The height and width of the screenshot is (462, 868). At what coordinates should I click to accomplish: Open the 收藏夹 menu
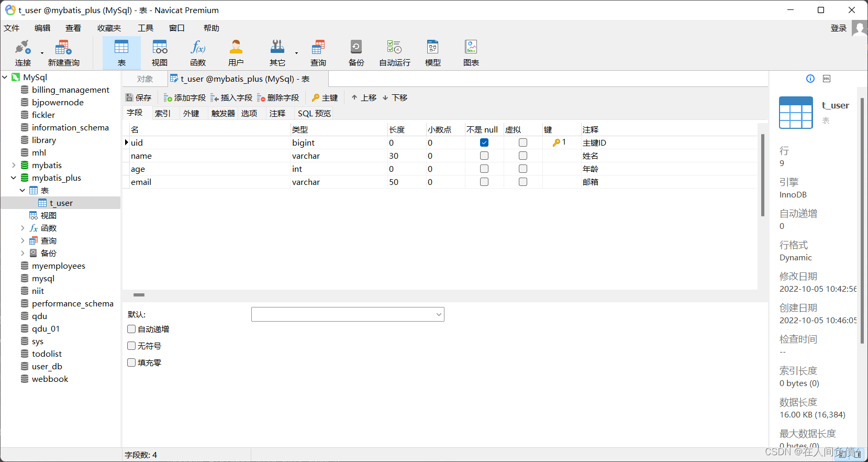point(109,28)
